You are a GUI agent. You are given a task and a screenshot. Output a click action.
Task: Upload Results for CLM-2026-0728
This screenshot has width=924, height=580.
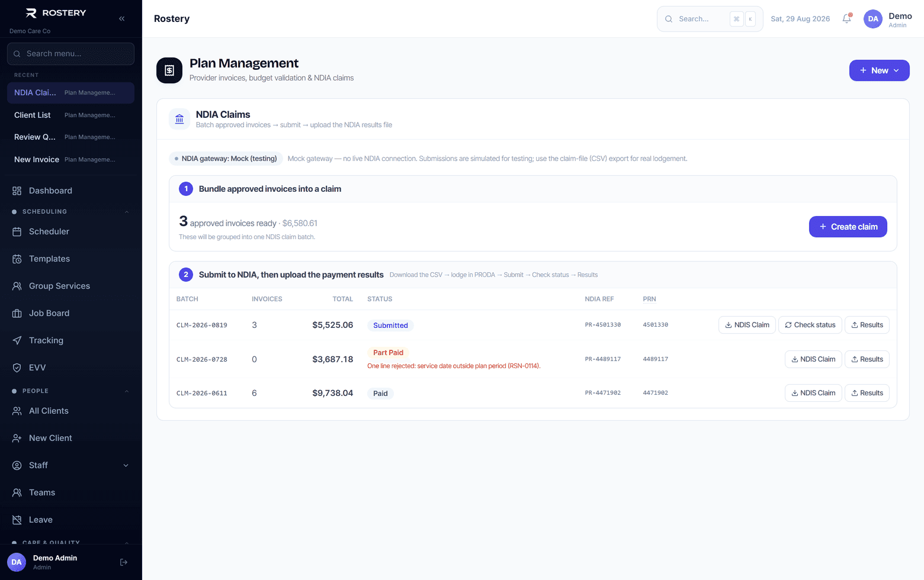coord(867,359)
